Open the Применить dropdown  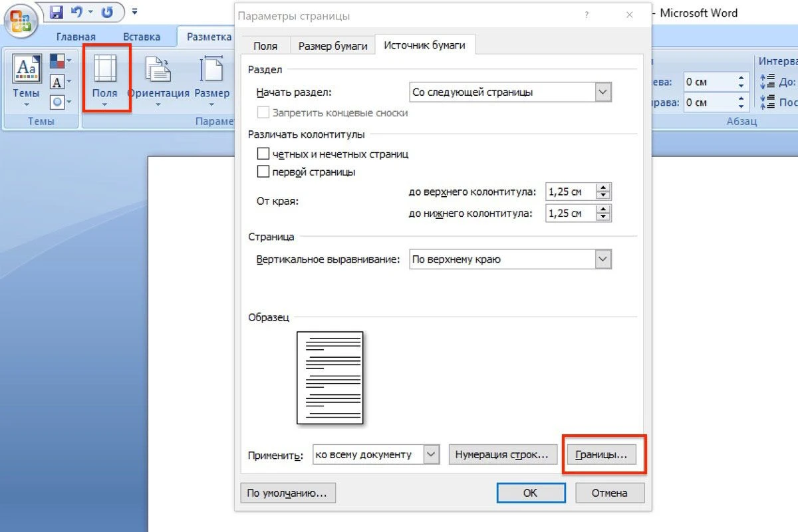(x=376, y=455)
